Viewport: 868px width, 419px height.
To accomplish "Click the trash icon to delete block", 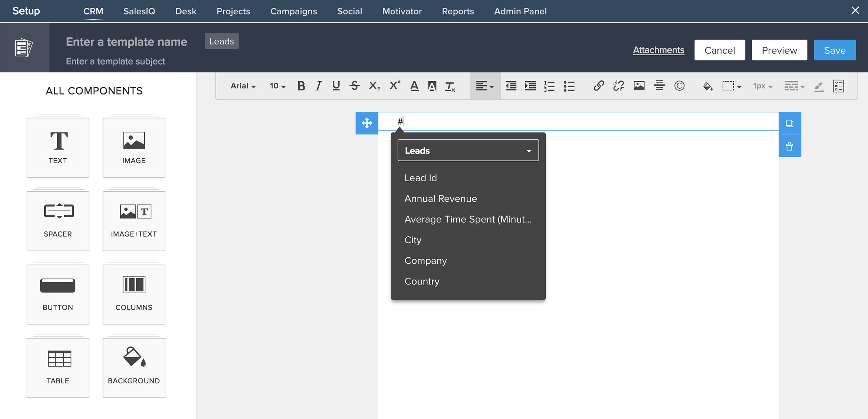I will coord(789,146).
